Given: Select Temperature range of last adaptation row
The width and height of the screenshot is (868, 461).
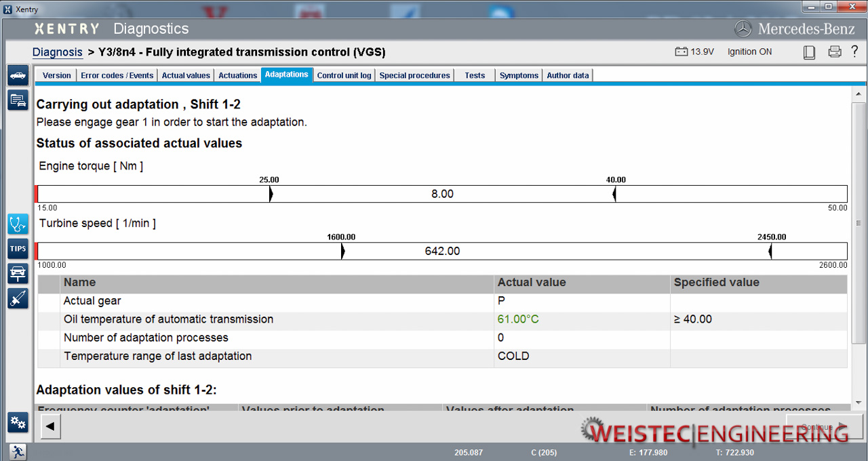Looking at the screenshot, I should (x=442, y=357).
